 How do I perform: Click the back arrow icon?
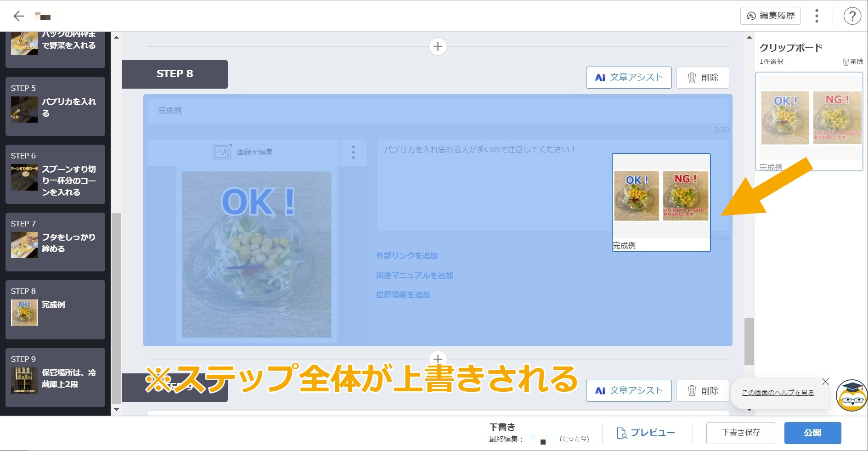point(19,17)
